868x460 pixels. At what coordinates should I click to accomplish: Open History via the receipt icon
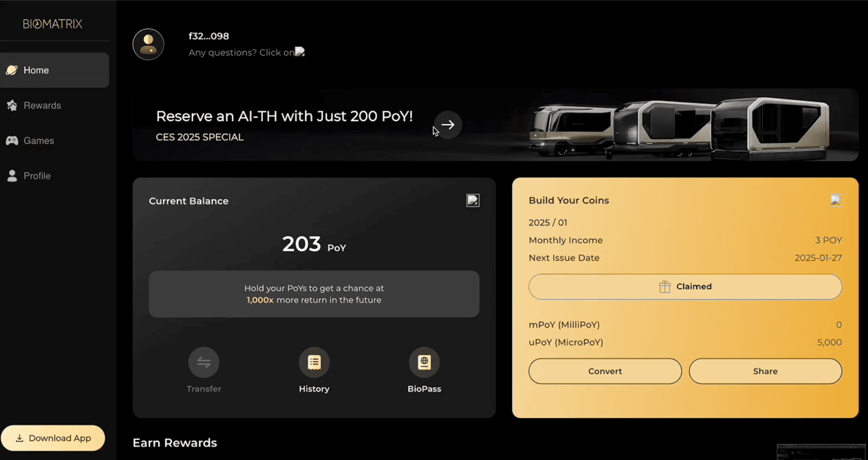[314, 362]
